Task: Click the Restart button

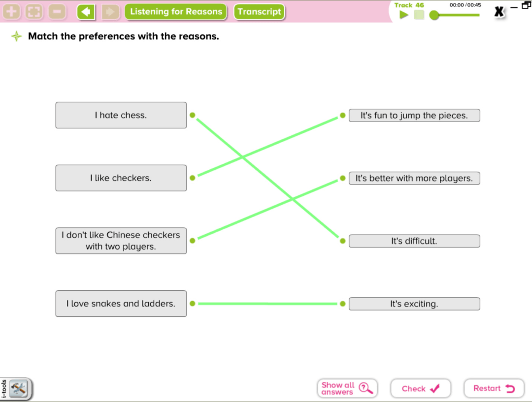Action: click(x=494, y=388)
